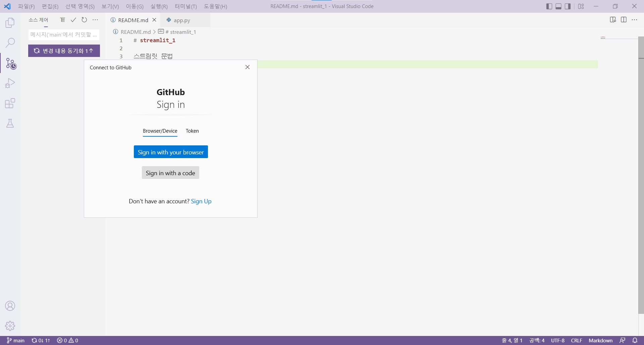Image resolution: width=644 pixels, height=345 pixels.
Task: Open the 이동(G) menu
Action: tap(135, 6)
